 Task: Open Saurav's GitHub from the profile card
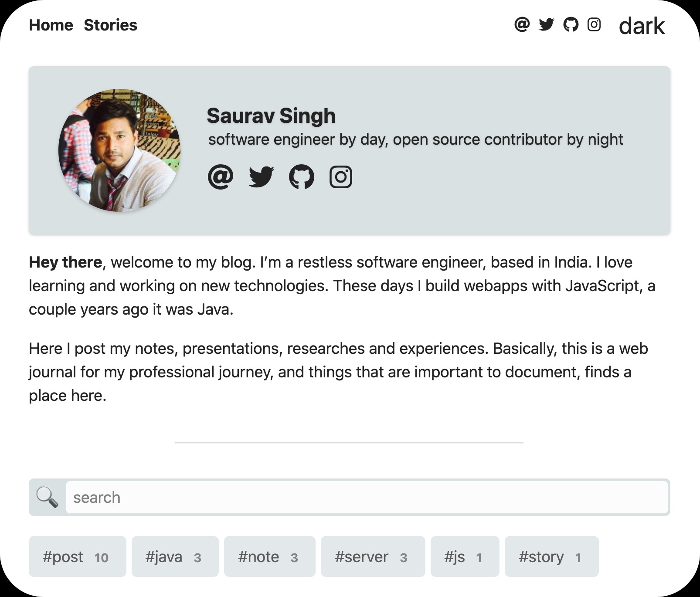pyautogui.click(x=302, y=176)
